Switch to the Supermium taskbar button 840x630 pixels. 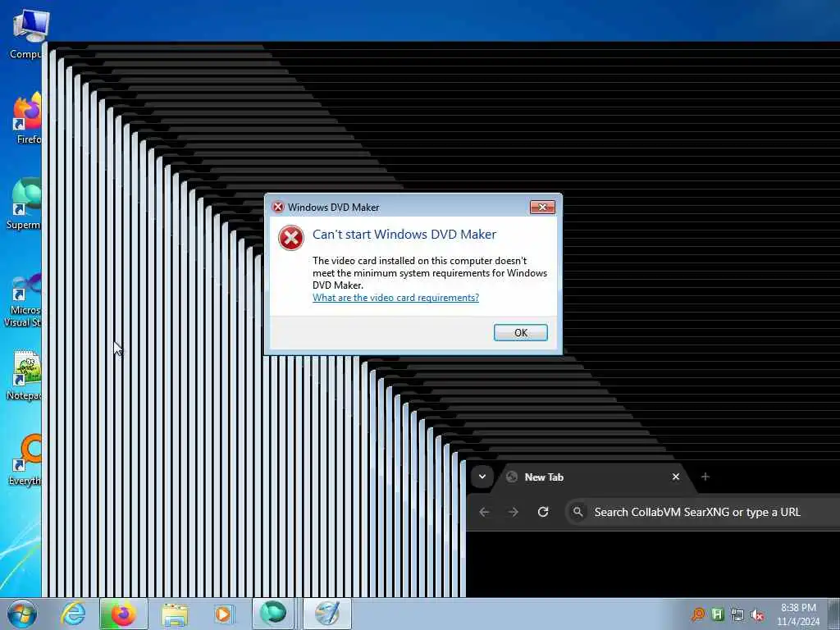(273, 614)
